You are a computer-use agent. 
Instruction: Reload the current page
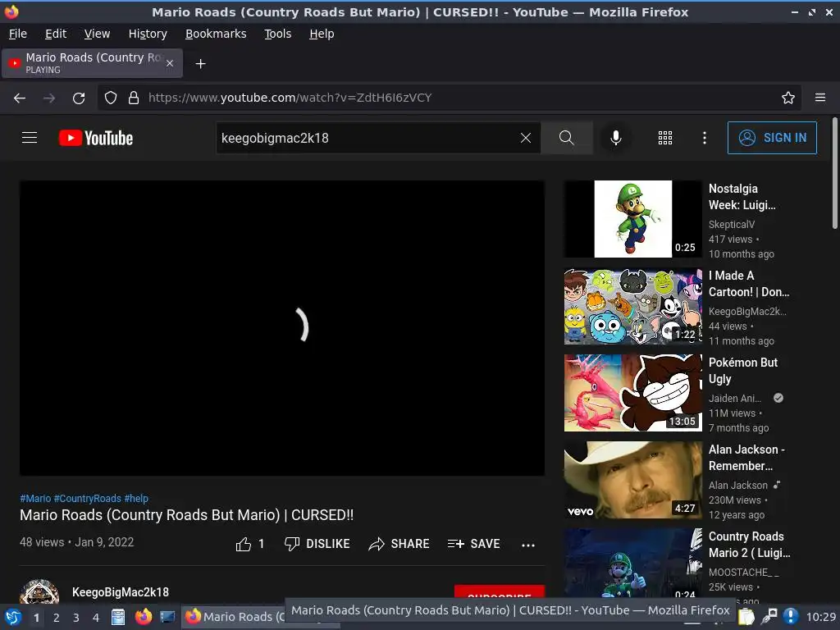(79, 98)
